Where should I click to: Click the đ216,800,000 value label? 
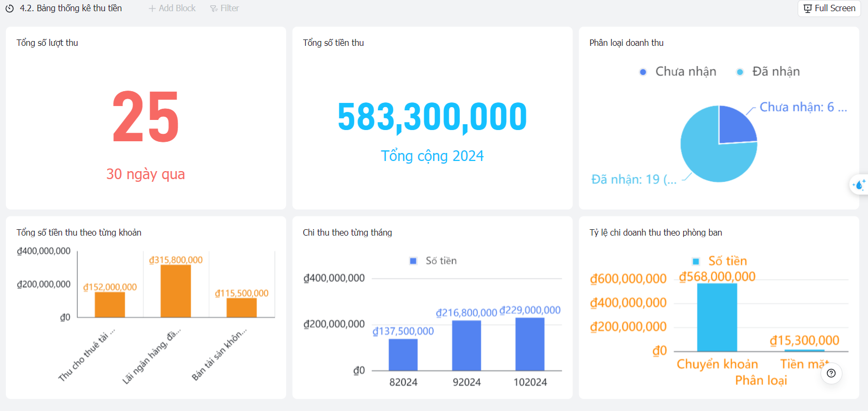[x=466, y=312]
